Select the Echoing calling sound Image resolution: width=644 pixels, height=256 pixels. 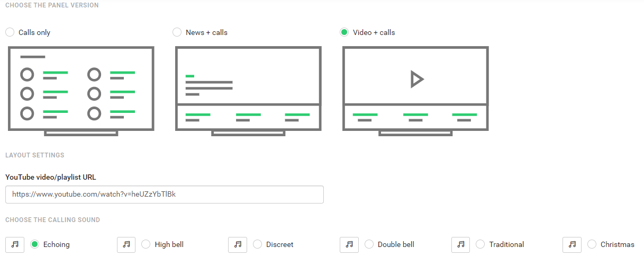(34, 244)
